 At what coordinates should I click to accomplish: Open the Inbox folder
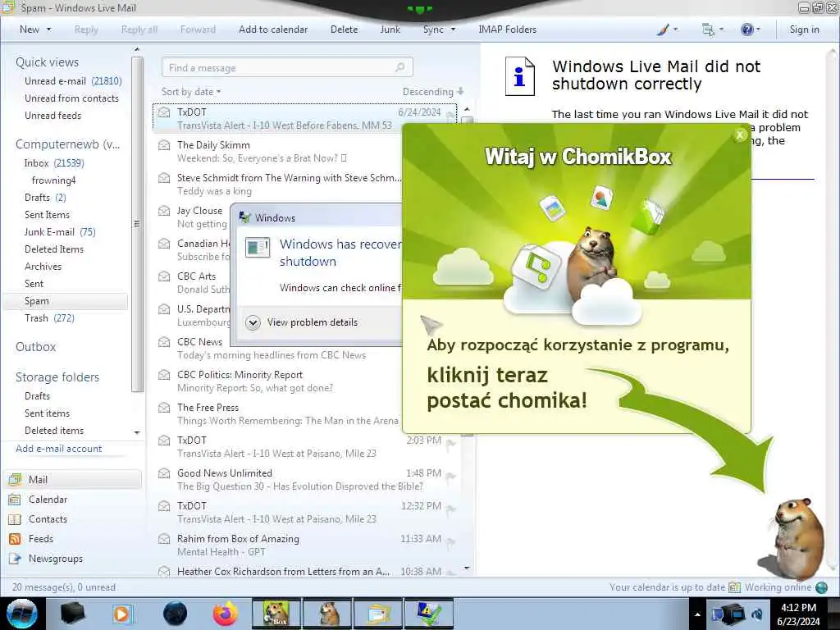pos(53,163)
